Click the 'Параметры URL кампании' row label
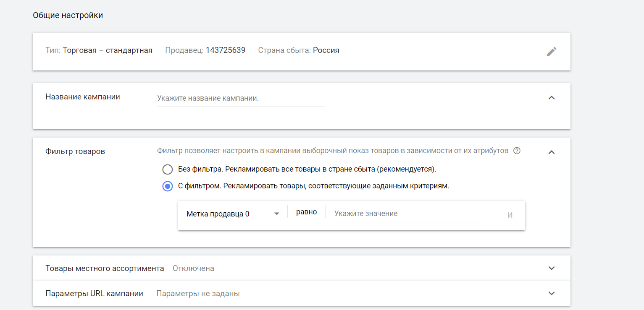The width and height of the screenshot is (644, 310). click(94, 294)
